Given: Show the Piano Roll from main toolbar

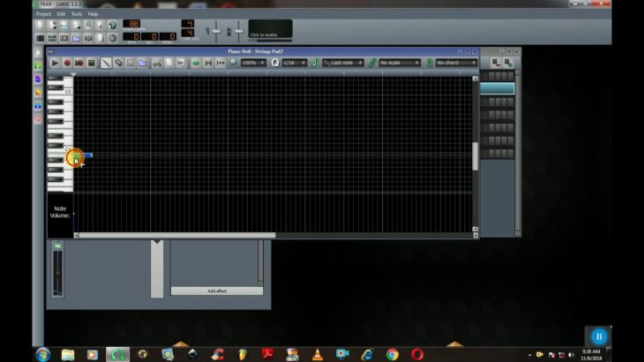Looking at the screenshot, I should 64,38.
